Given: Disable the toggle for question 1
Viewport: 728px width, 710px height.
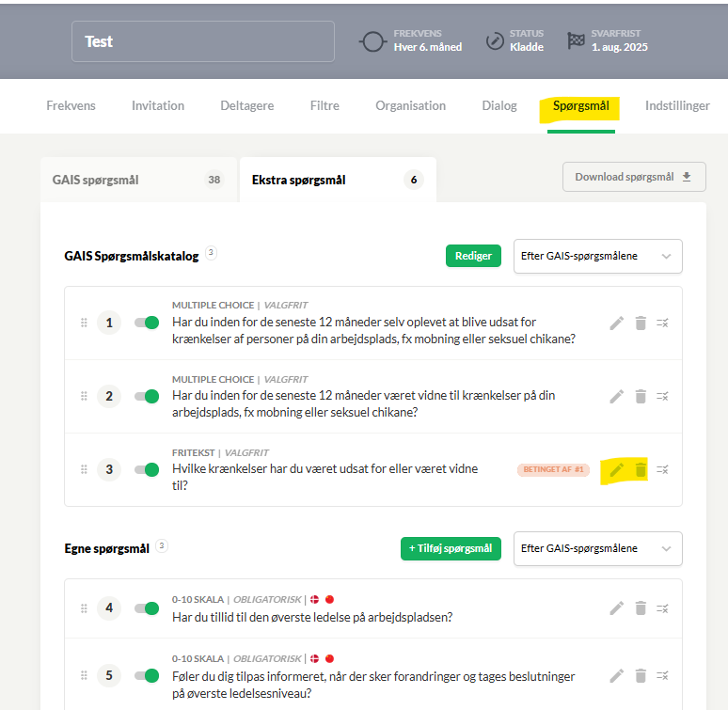Looking at the screenshot, I should pyautogui.click(x=147, y=323).
